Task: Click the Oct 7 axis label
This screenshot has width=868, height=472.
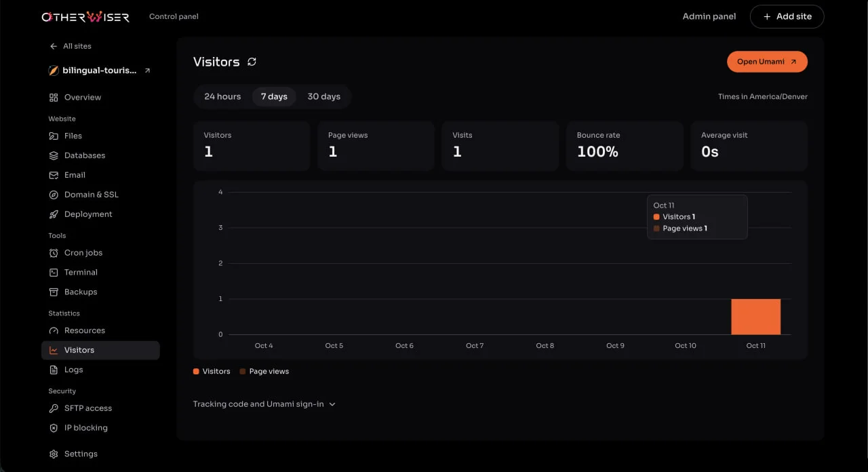Action: point(475,346)
